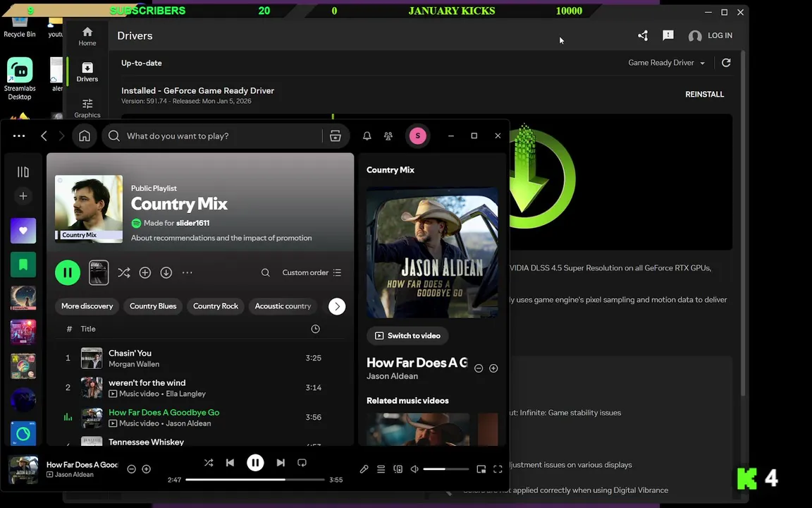The width and height of the screenshot is (812, 508).
Task: Open Game Ready Driver dropdown
Action: tap(667, 63)
